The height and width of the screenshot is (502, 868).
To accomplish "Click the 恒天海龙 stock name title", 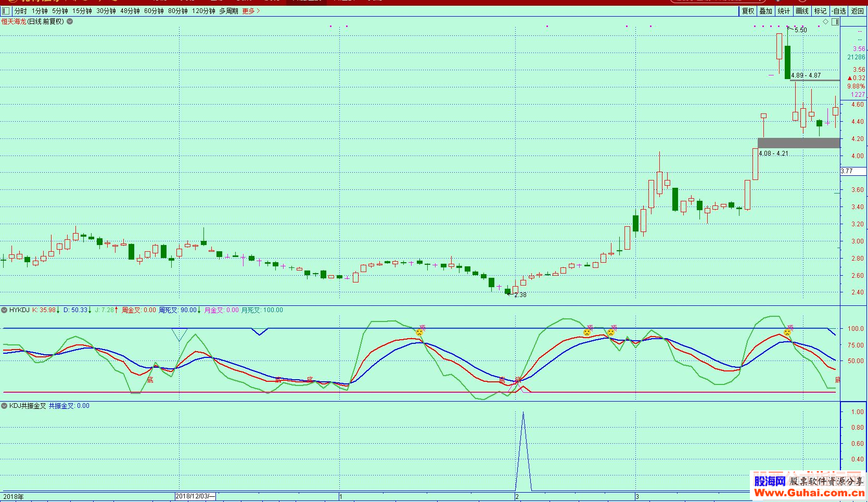I will coord(14,21).
